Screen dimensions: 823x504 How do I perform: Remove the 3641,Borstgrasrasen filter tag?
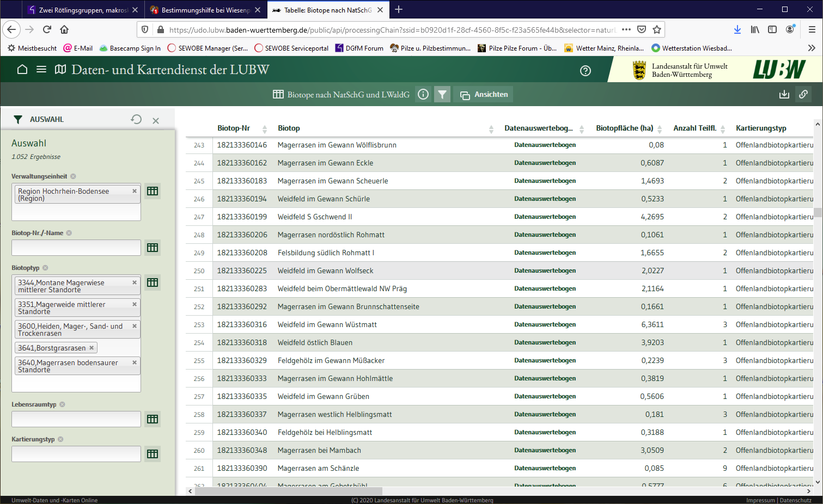click(92, 348)
